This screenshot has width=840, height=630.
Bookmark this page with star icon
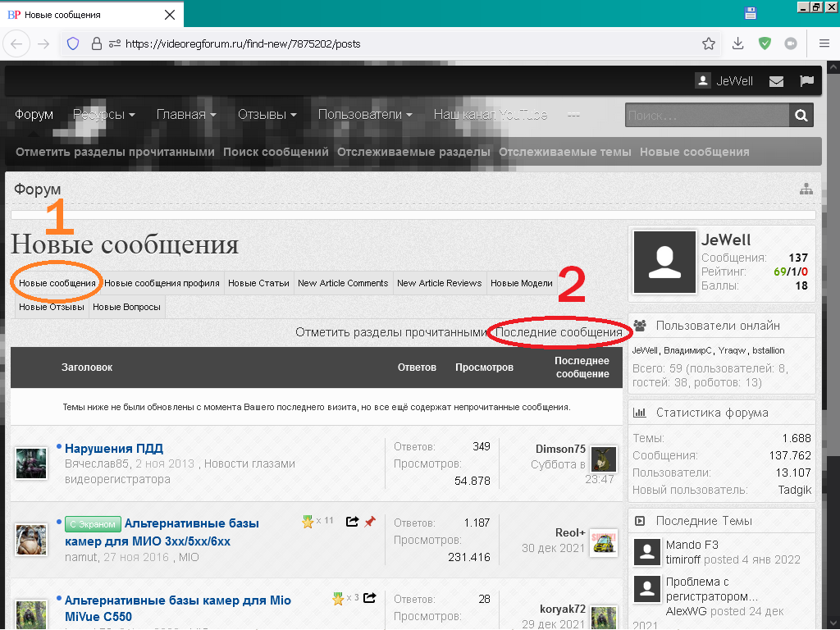(709, 43)
